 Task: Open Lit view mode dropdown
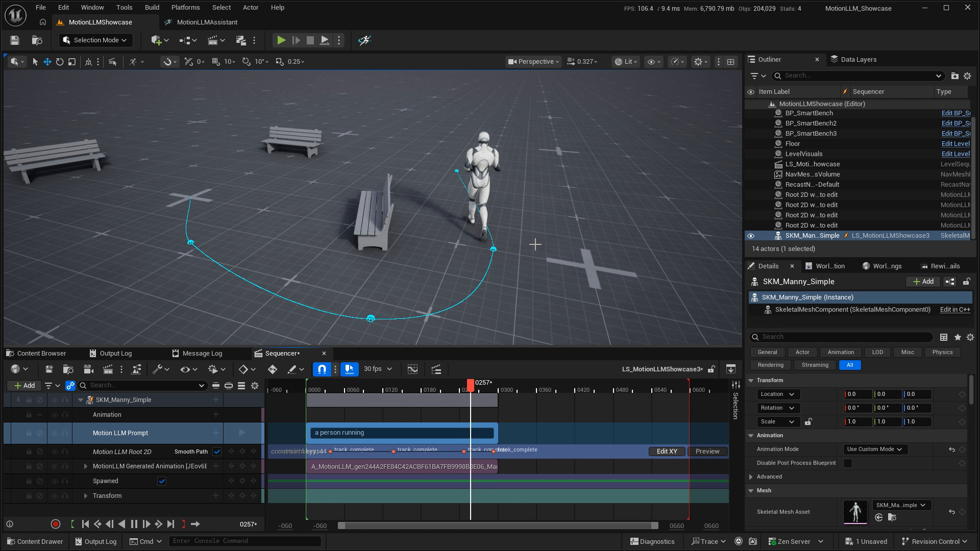(626, 62)
